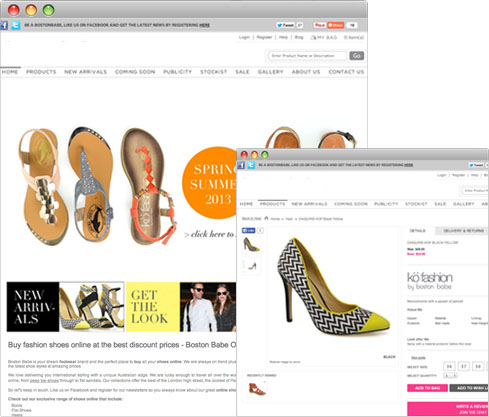Click the Facebook icon in the front window
Viewport: 489px width, 417px height.
241,165
